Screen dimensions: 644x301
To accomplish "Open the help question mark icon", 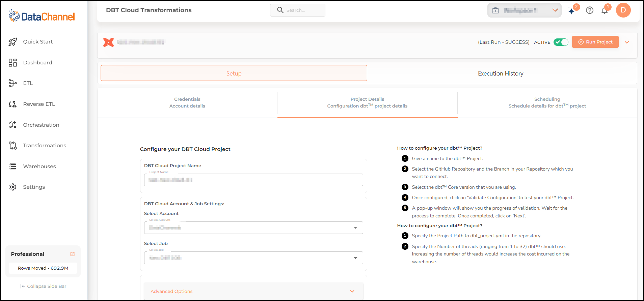I will point(590,10).
